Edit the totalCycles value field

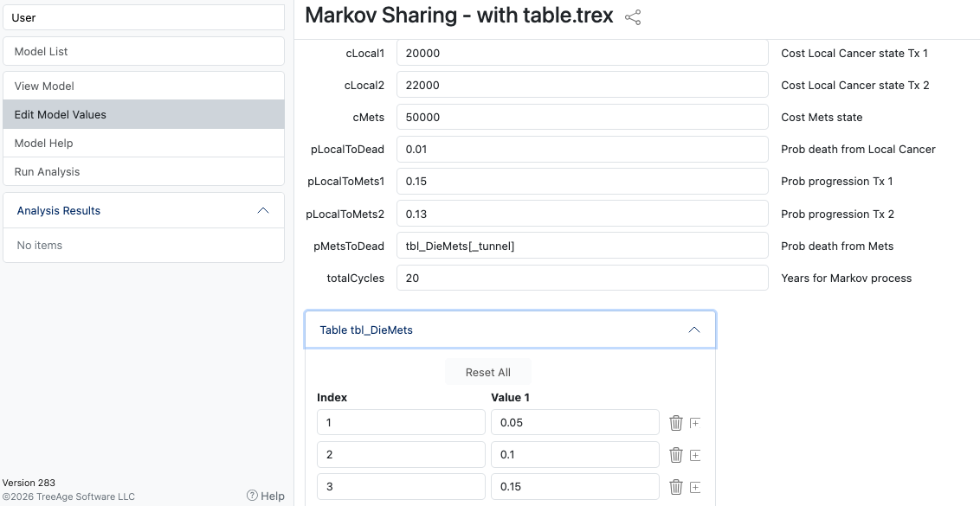pyautogui.click(x=582, y=278)
